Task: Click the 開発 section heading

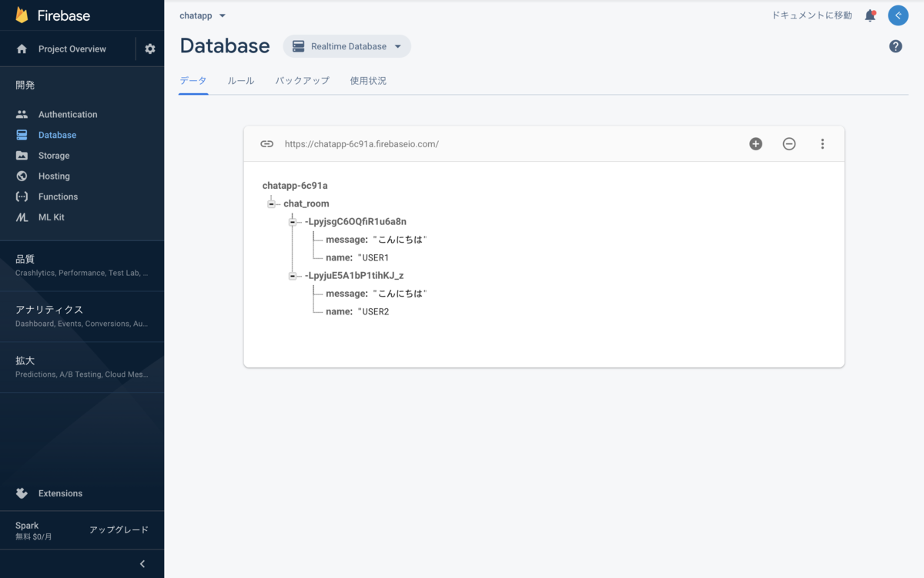Action: [25, 85]
